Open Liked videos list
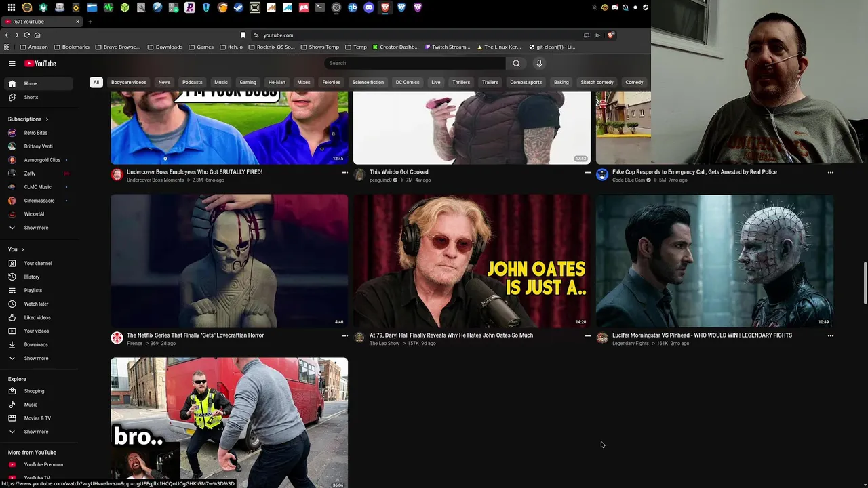Viewport: 868px width, 488px height. [x=37, y=317]
